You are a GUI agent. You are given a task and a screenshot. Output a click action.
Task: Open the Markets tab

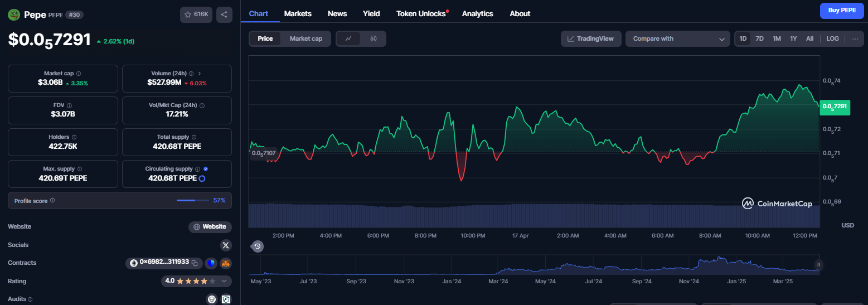coord(298,13)
